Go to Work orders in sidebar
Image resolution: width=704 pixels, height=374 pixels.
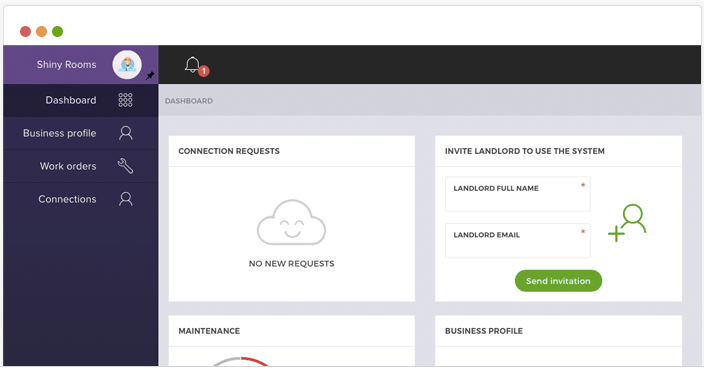[81, 166]
